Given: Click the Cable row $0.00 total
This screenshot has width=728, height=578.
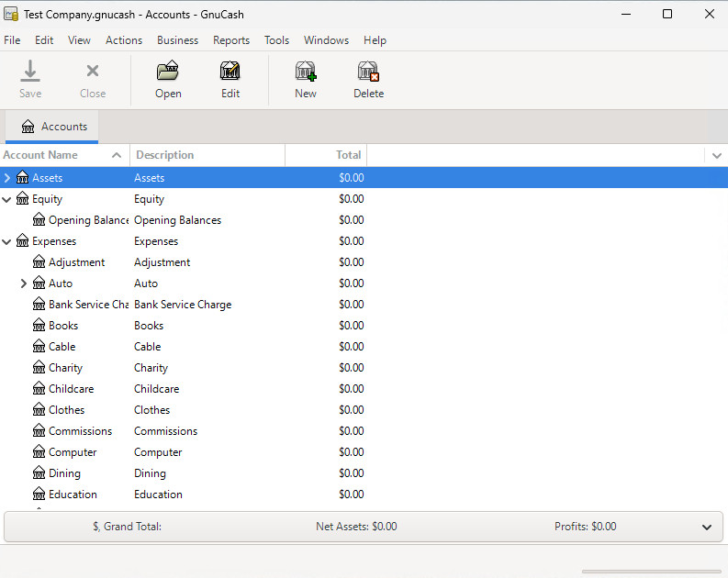Looking at the screenshot, I should point(351,347).
